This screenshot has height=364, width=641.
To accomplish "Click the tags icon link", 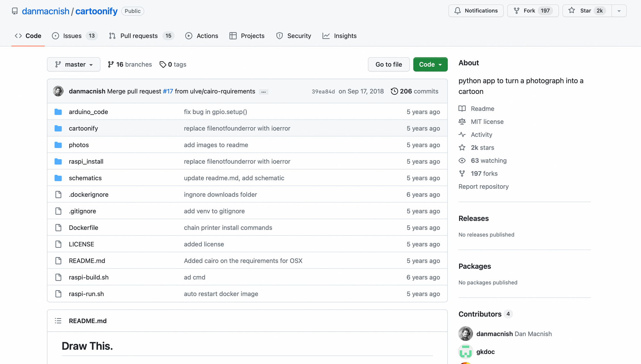I will [x=163, y=64].
